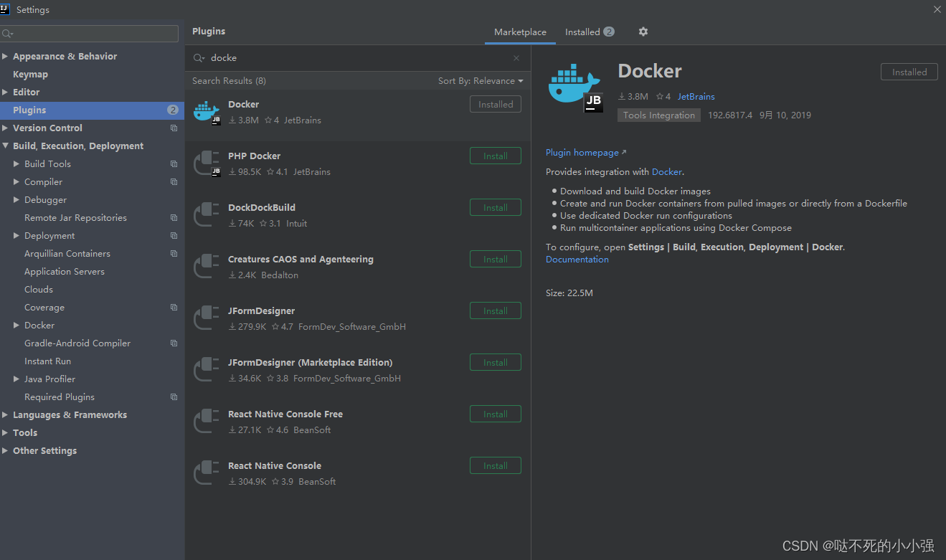Expand the Debugger subnode
Viewport: 946px width, 560px height.
coord(16,200)
